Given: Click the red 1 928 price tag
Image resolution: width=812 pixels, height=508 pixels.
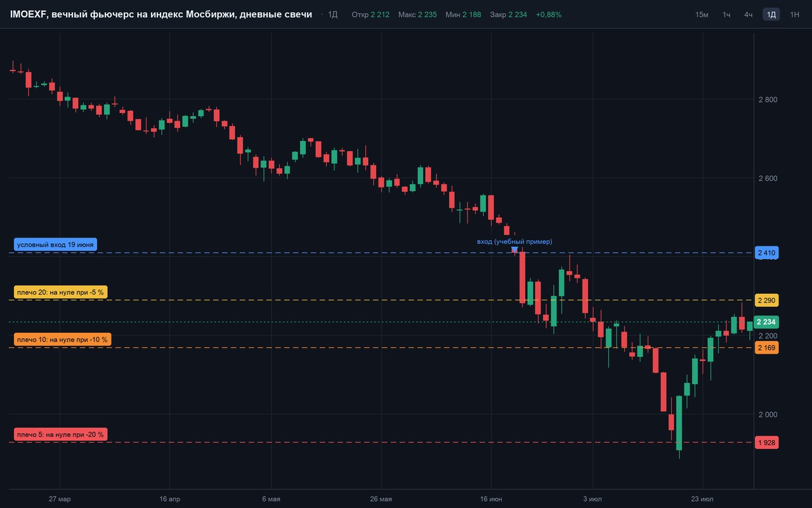Looking at the screenshot, I should coord(766,442).
